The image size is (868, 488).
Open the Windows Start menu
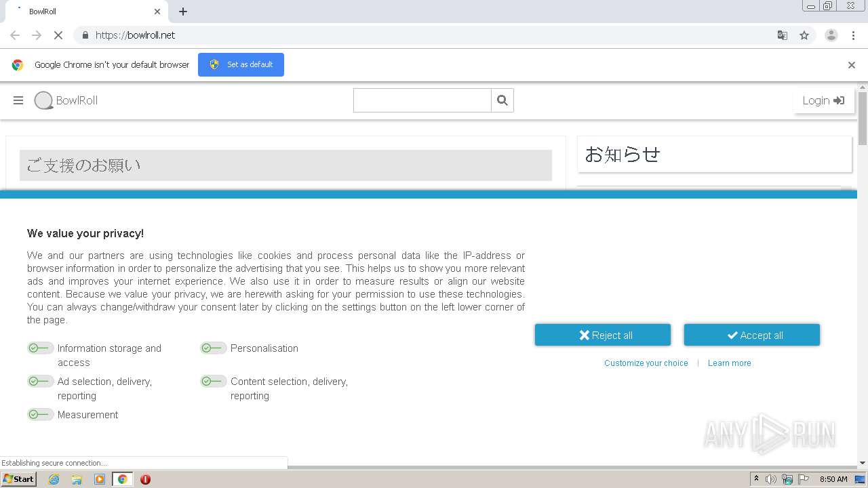19,479
